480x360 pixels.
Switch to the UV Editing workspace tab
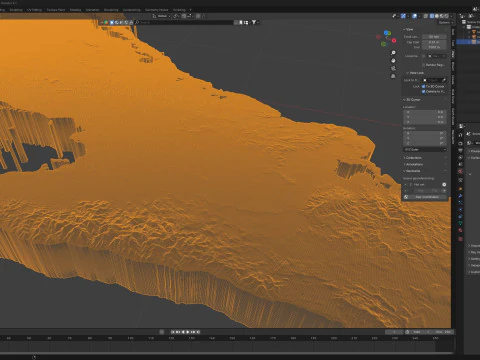pos(35,10)
